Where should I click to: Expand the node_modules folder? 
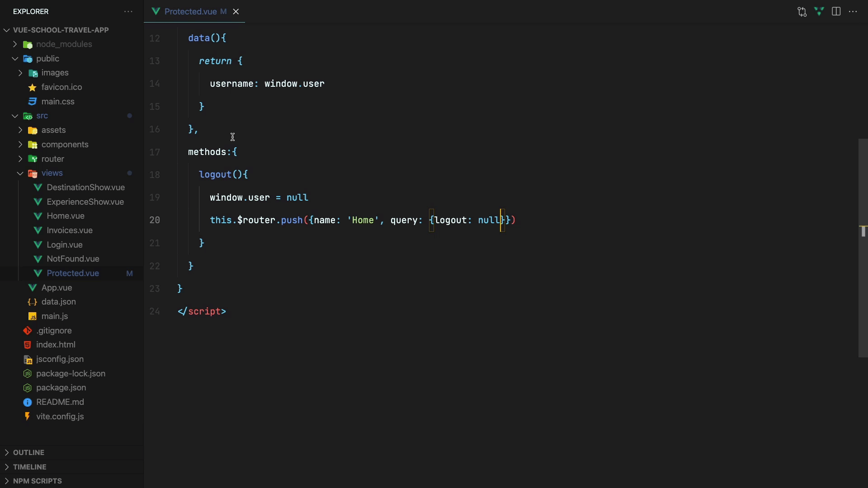15,44
